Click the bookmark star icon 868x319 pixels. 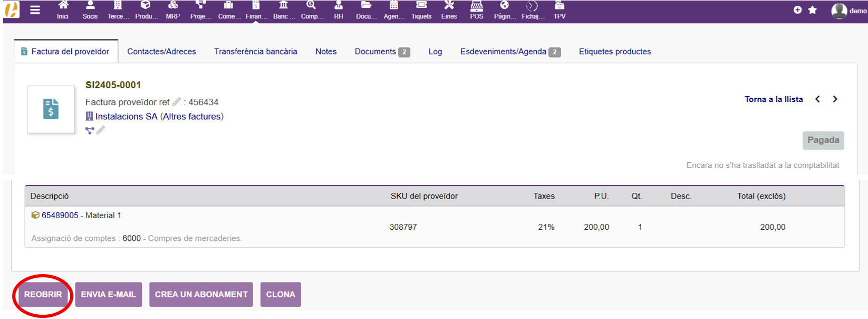tap(813, 10)
